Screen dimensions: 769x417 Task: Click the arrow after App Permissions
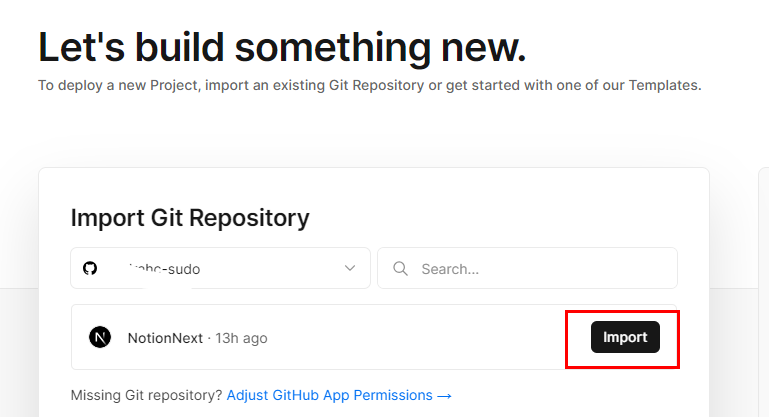[x=445, y=396]
